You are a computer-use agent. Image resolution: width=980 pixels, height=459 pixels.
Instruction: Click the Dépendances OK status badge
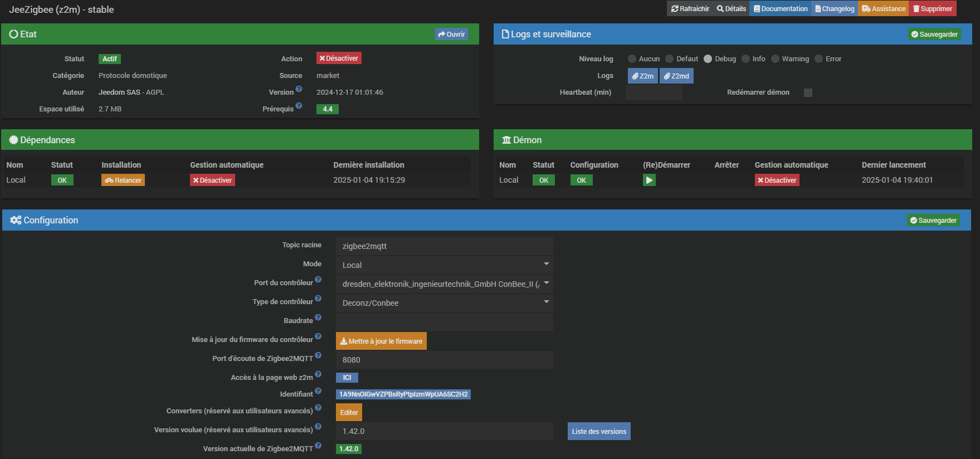tap(62, 180)
